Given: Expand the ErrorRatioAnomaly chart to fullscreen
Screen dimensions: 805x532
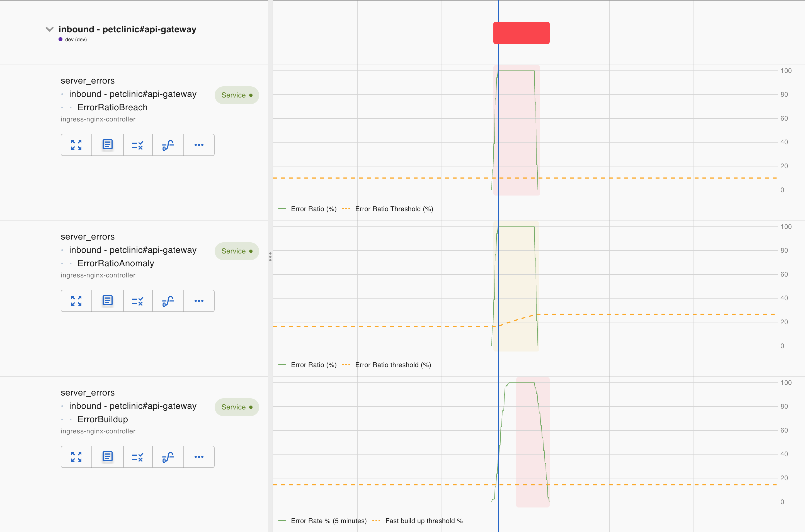Looking at the screenshot, I should 76,301.
